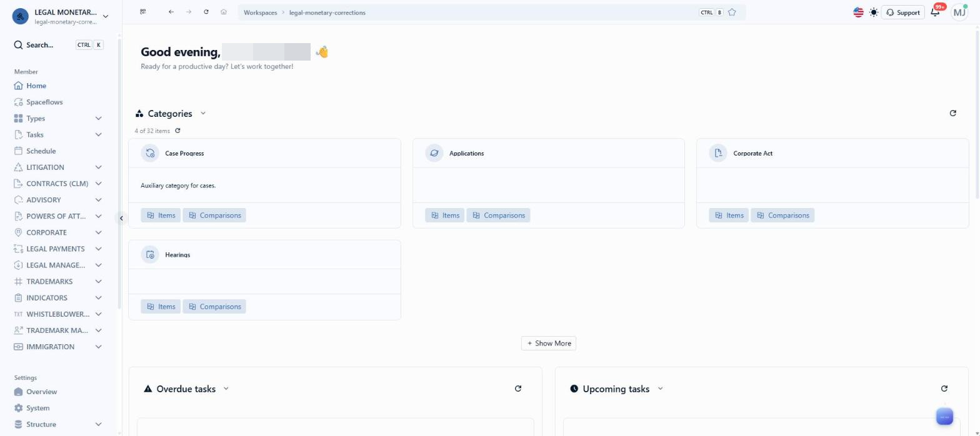Click the home icon in toolbar
Screen dimensions: 980x436
(223, 12)
